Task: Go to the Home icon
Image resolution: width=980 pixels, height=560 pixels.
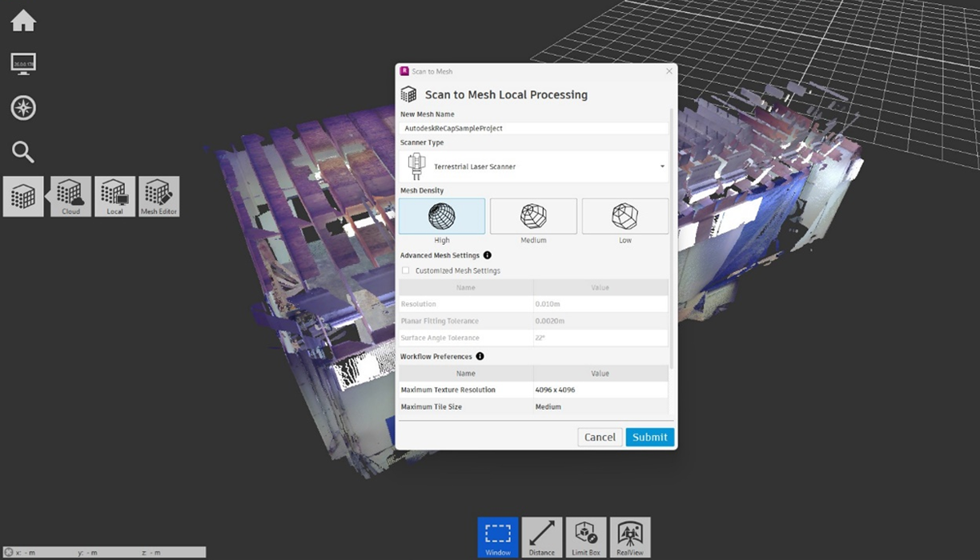Action: (23, 21)
